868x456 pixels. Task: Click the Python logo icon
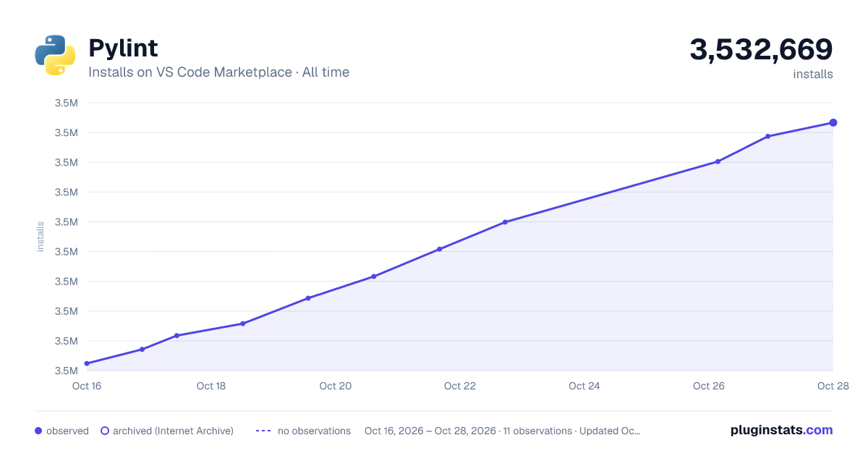(55, 55)
